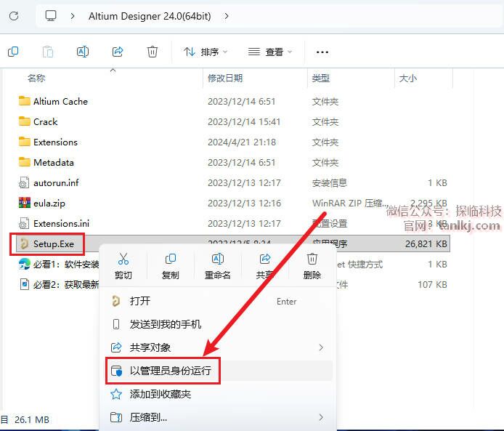Image resolution: width=504 pixels, height=431 pixels.
Task: Select the Setup.Exe file
Action: tap(54, 244)
